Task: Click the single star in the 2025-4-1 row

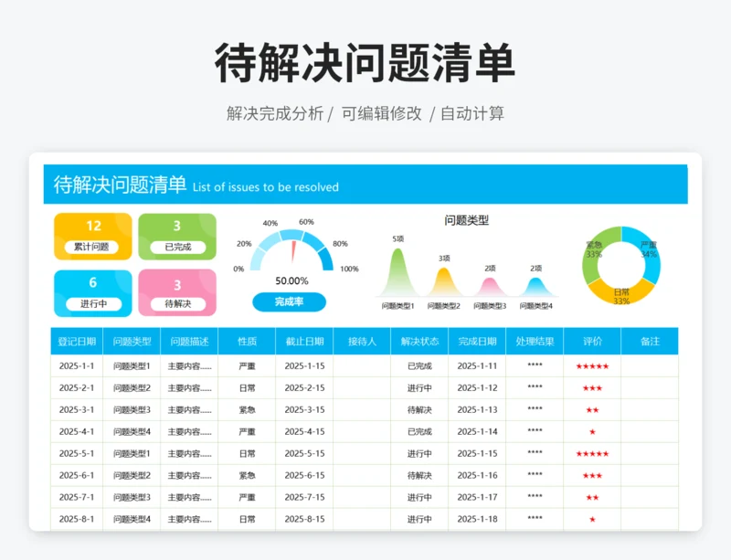Action: tap(592, 432)
